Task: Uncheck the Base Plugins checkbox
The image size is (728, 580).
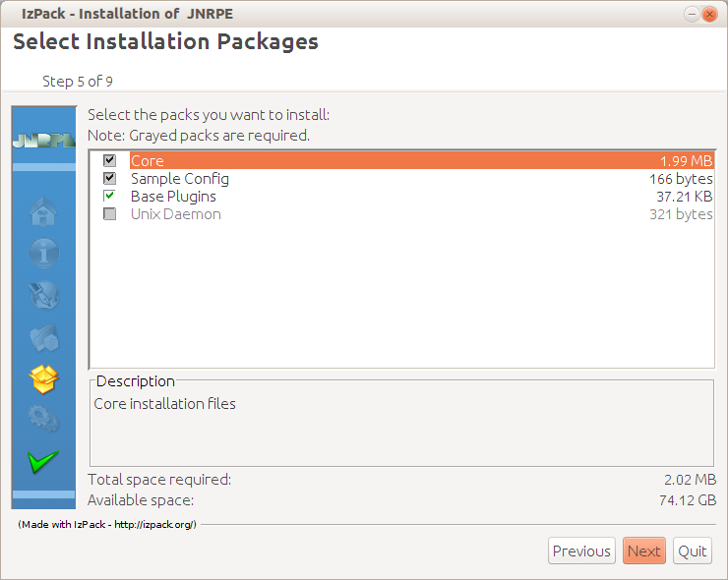Action: pyautogui.click(x=109, y=196)
